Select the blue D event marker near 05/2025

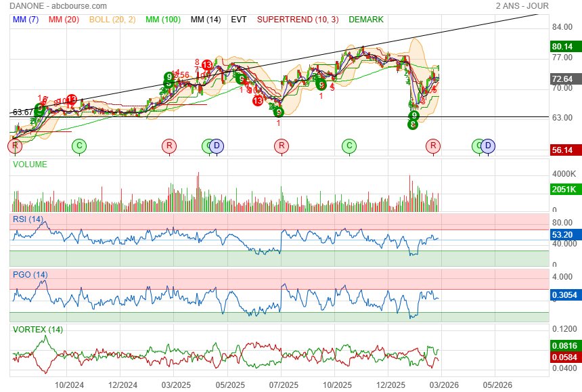pyautogui.click(x=216, y=146)
